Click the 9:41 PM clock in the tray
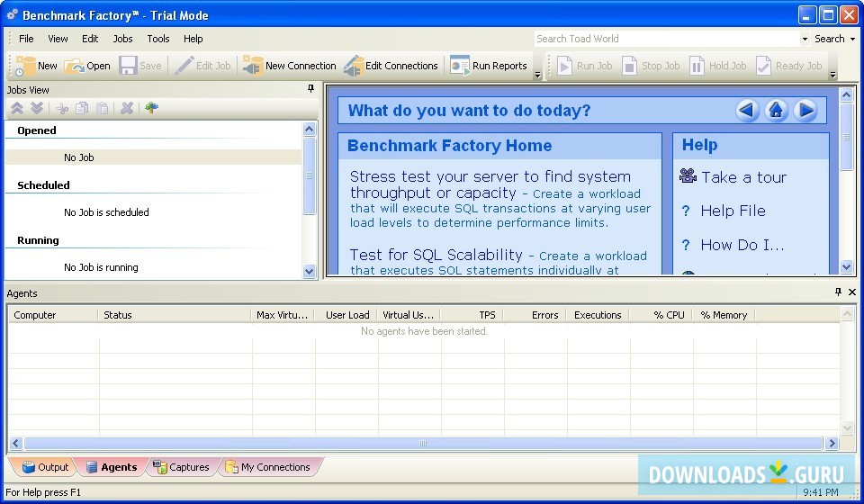Viewport: 864px width, 504px height. tap(821, 492)
